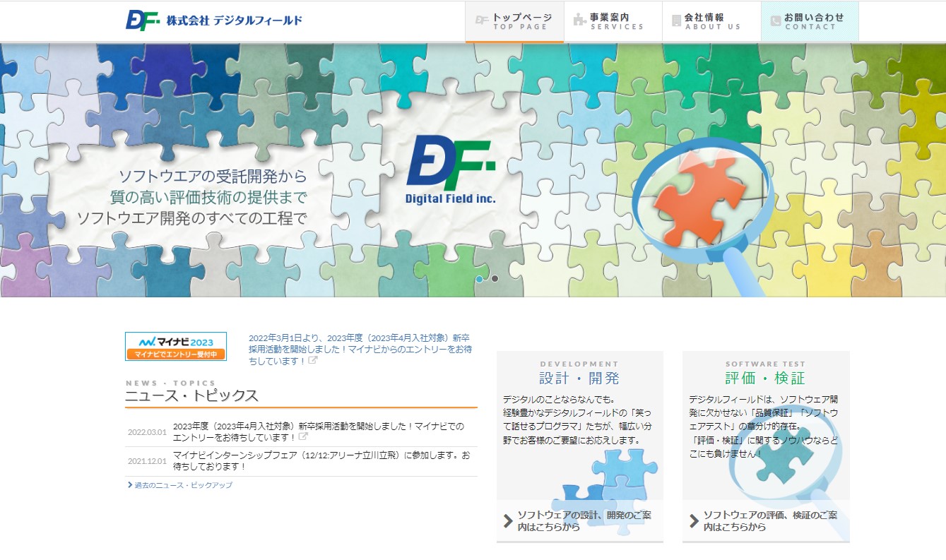Screen dimensions: 946x560
Task: Select the first carousel slide dot
Action: click(x=480, y=279)
